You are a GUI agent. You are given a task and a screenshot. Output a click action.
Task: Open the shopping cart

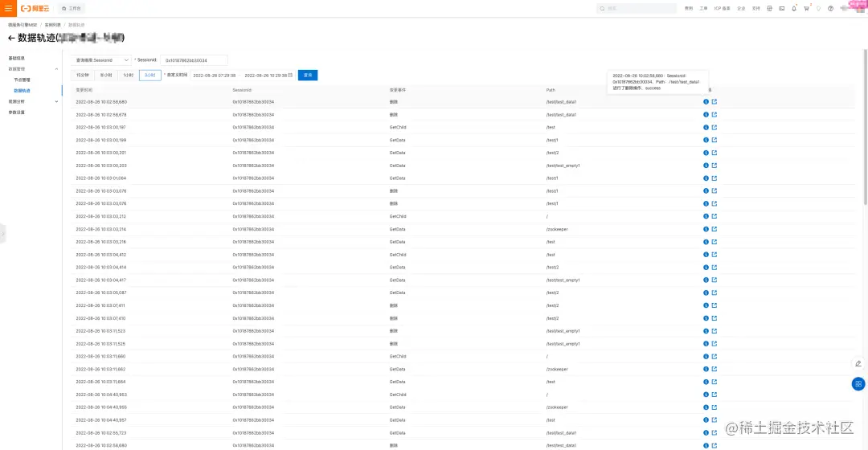[806, 8]
